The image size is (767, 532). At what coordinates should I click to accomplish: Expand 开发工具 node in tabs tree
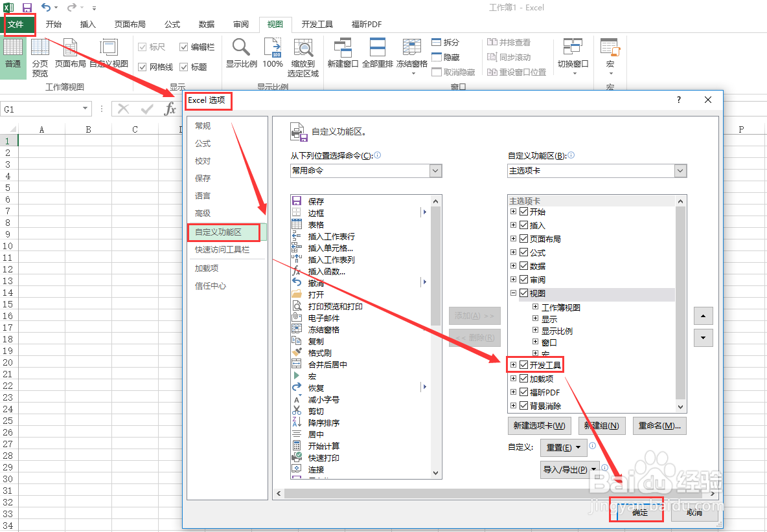click(x=513, y=365)
